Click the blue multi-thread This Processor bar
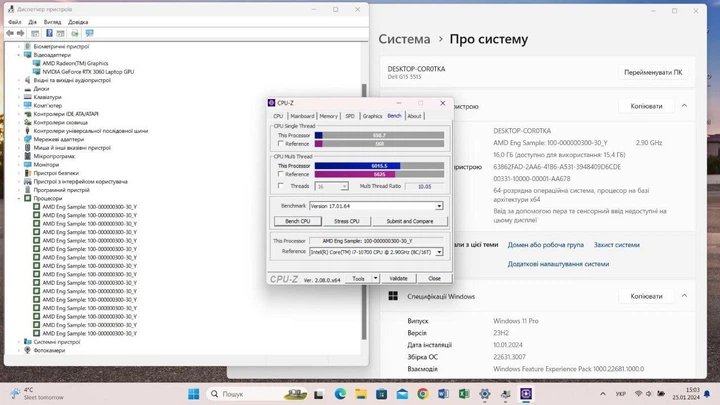The width and height of the screenshot is (720, 405). coord(357,166)
